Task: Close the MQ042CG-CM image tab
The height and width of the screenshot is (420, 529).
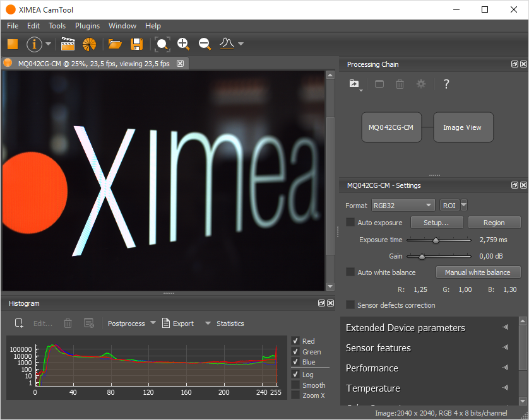Action: point(181,63)
